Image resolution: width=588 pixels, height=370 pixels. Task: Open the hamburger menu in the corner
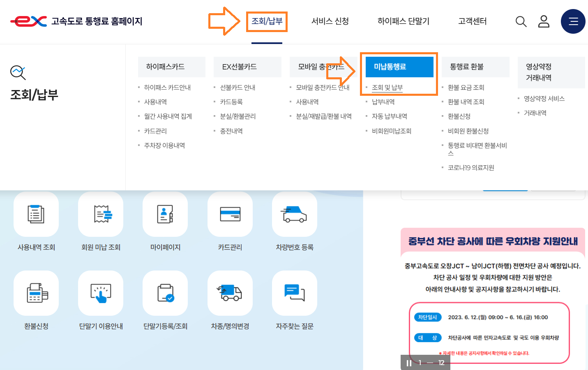pos(573,21)
